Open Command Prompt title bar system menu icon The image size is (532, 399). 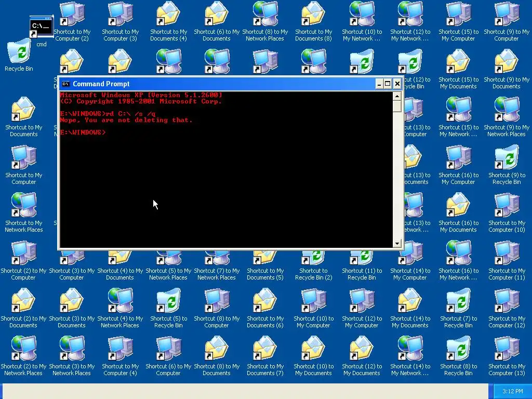point(66,84)
